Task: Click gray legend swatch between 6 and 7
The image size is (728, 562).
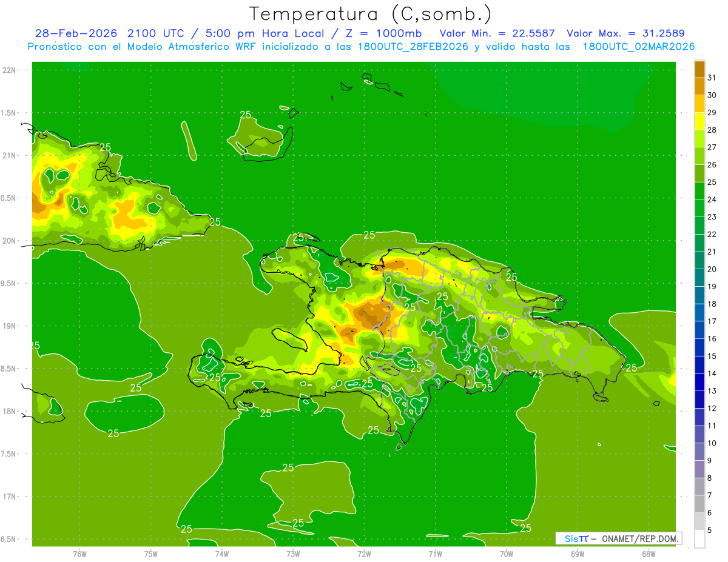Action: (x=699, y=504)
